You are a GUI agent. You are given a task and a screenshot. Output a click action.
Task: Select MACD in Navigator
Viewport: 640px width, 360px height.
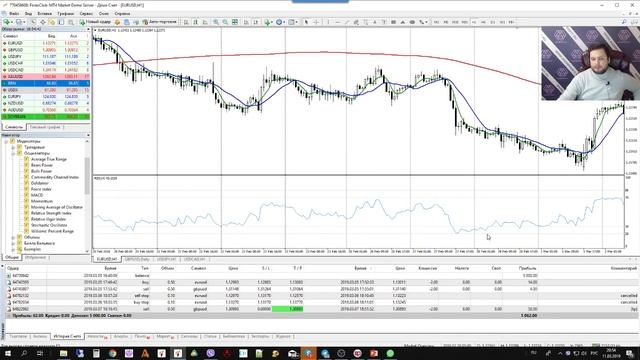[x=37, y=195]
